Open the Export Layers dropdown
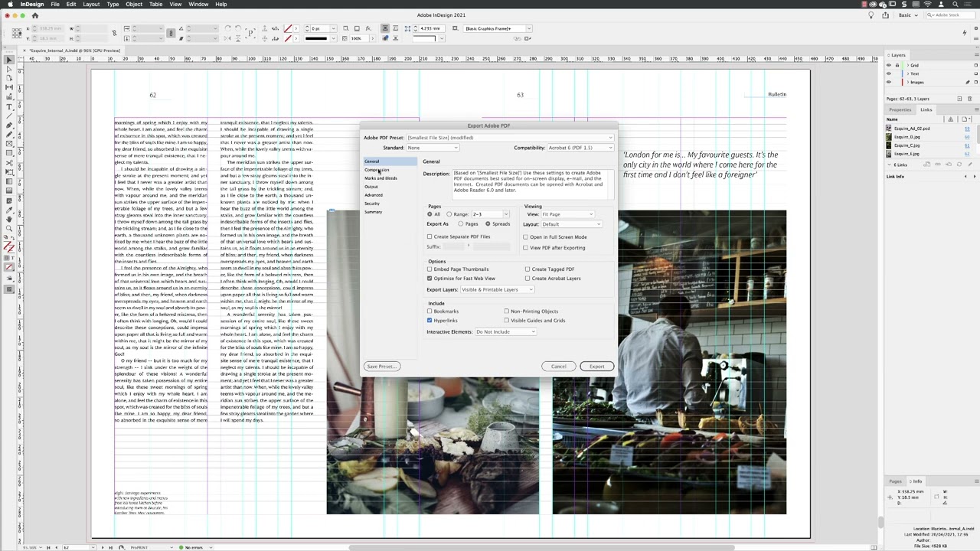This screenshot has height=551, width=980. (497, 290)
